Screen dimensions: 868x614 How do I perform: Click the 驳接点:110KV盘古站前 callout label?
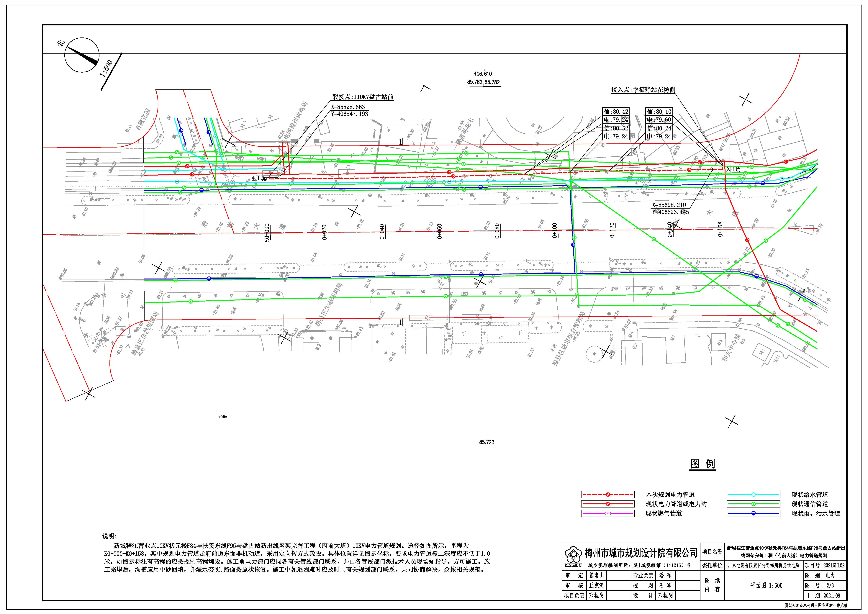click(x=363, y=97)
